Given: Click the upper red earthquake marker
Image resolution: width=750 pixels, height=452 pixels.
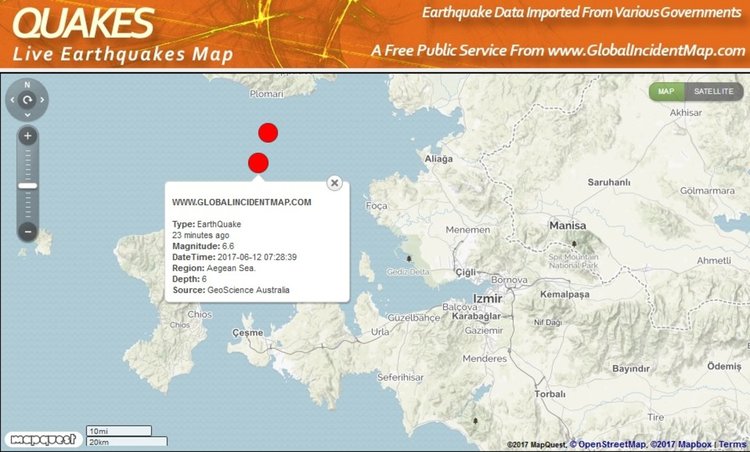Looking at the screenshot, I should coord(267,132).
